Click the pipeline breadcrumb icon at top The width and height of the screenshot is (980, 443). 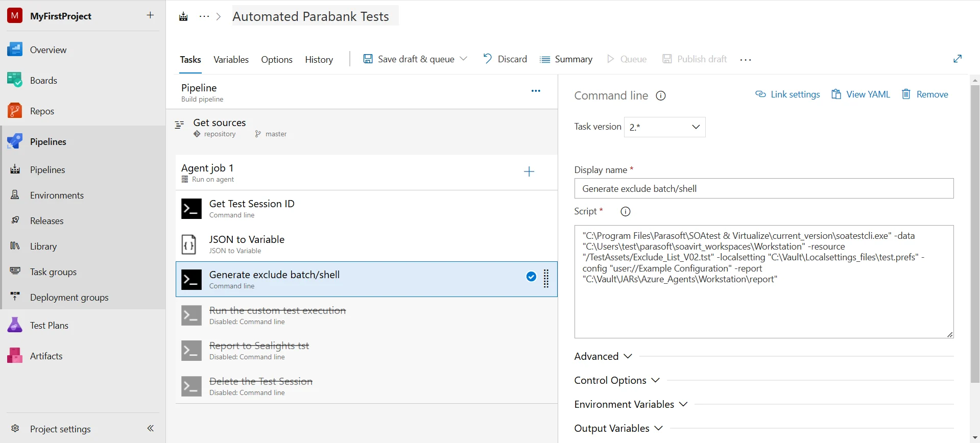click(183, 17)
